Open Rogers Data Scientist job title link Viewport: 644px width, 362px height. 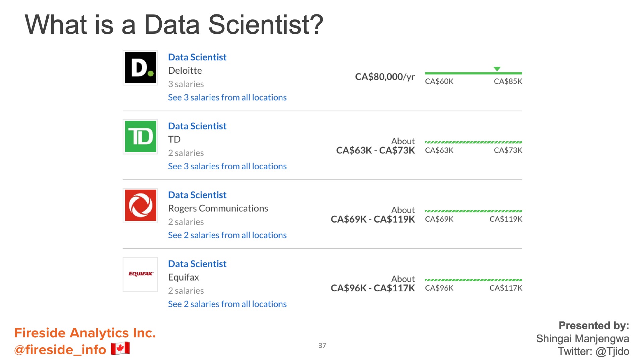click(197, 195)
